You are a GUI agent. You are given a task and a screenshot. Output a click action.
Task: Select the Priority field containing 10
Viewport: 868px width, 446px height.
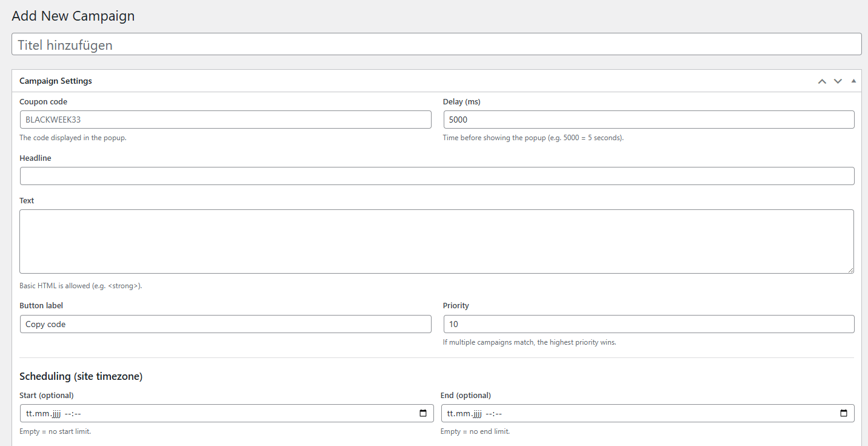coord(649,324)
